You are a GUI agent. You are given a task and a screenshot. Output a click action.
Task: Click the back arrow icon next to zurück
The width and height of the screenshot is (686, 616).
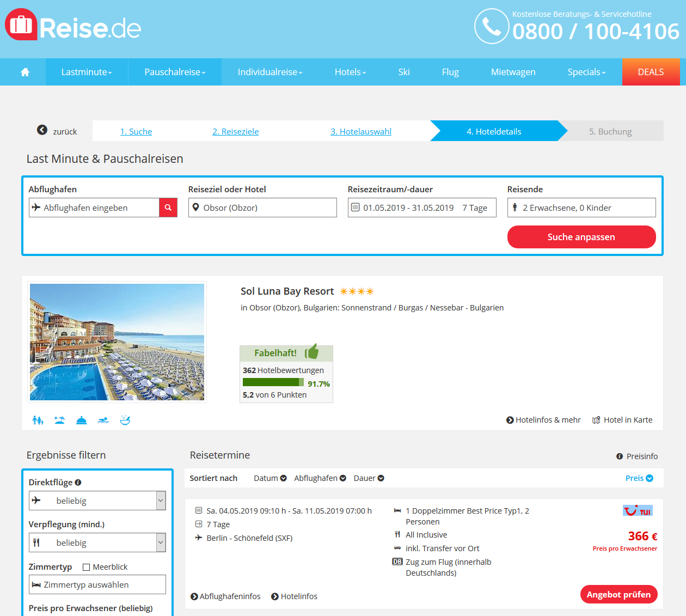42,130
